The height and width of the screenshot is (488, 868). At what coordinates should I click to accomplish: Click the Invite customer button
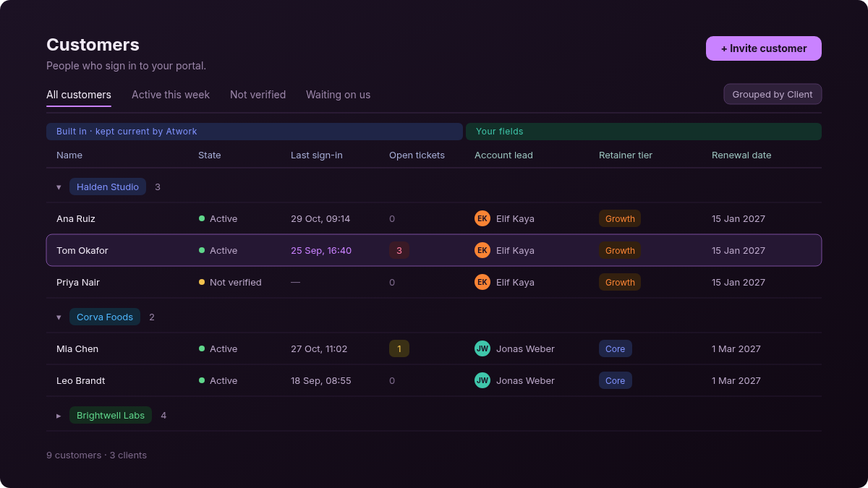click(x=764, y=48)
